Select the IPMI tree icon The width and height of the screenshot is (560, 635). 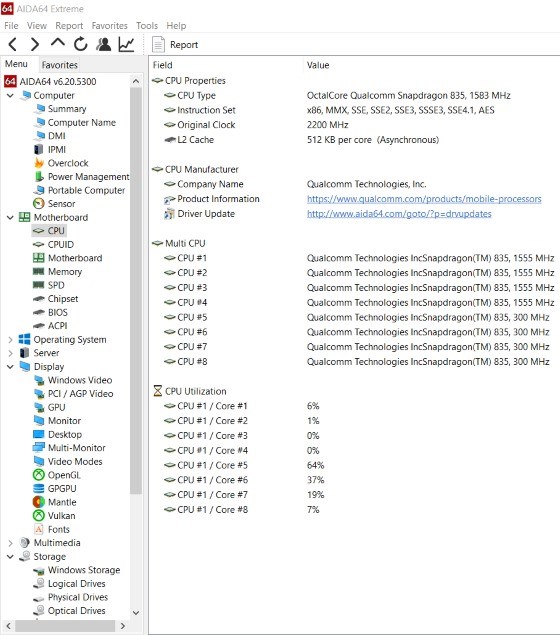coord(38,149)
